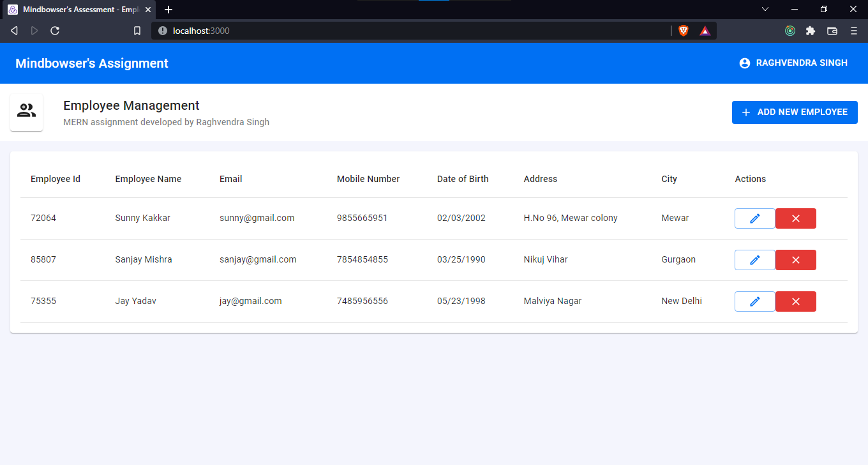This screenshot has height=465, width=868.
Task: Click the browser extensions puzzle icon
Action: [x=811, y=30]
